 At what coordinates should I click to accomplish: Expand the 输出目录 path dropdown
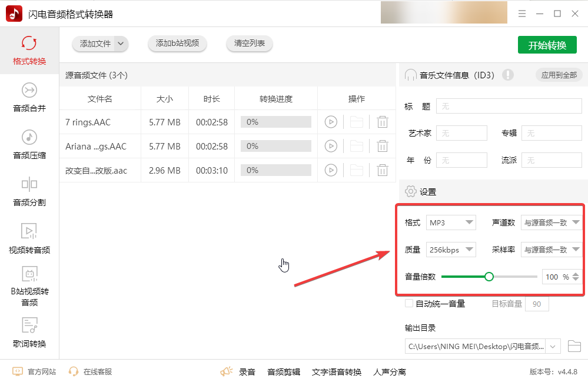tap(553, 346)
